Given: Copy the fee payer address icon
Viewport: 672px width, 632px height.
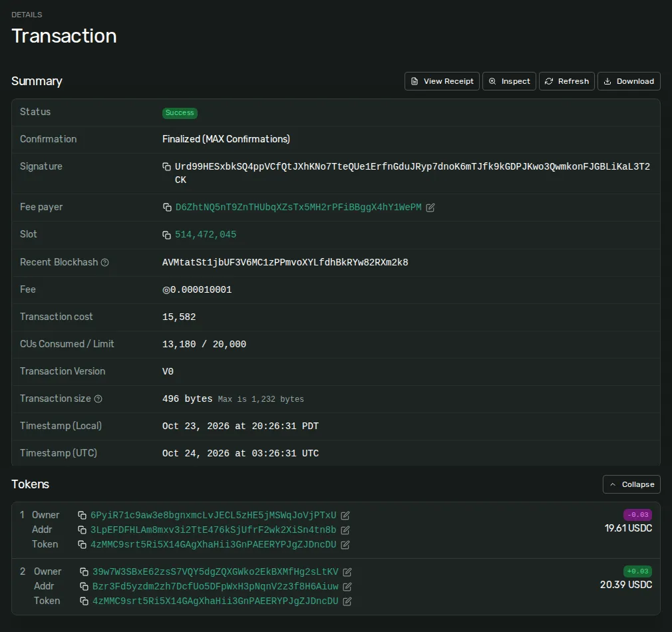Looking at the screenshot, I should [x=167, y=208].
